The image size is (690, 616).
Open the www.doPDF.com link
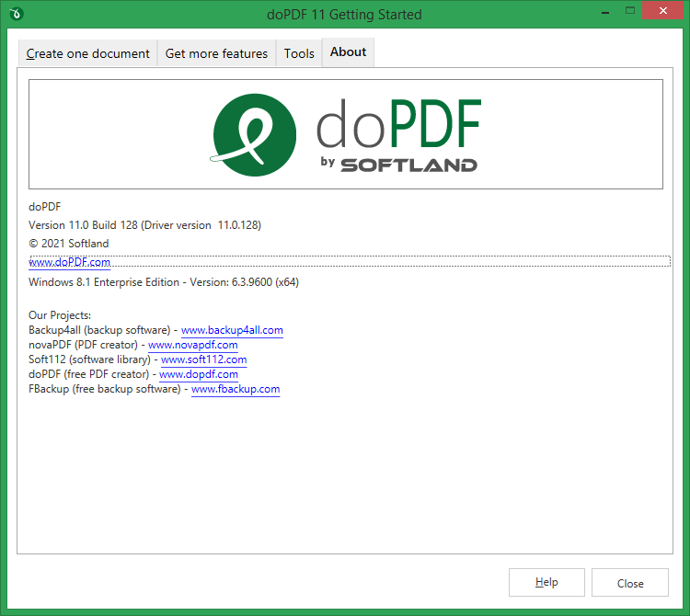(70, 262)
